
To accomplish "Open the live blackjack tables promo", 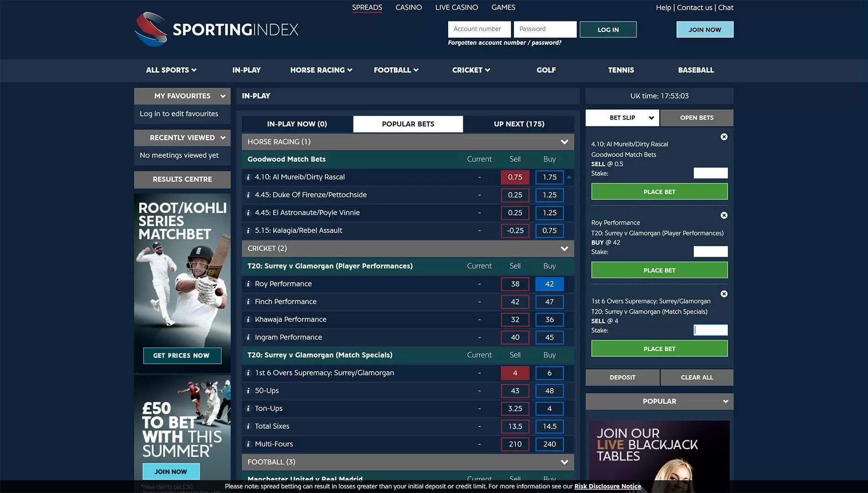I will 659,456.
